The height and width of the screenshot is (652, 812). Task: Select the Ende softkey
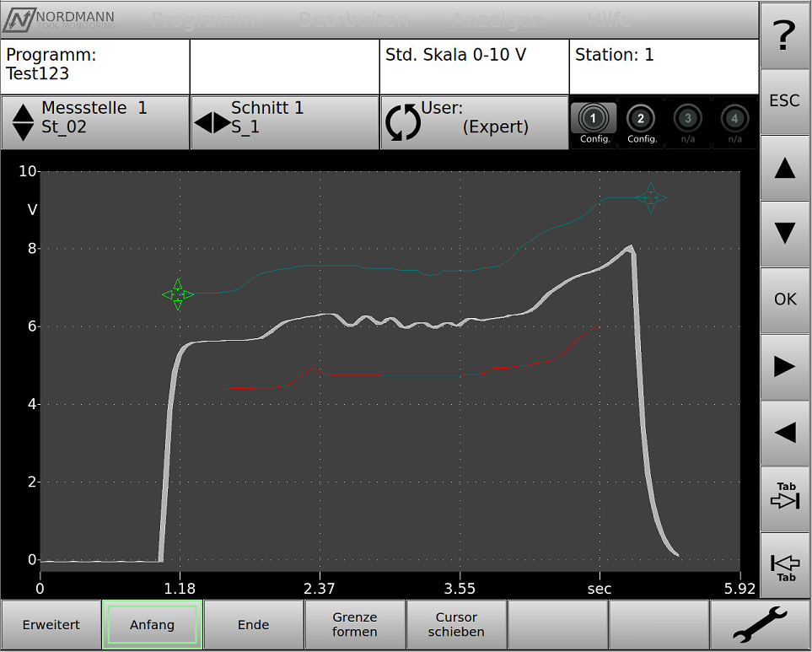pos(253,625)
